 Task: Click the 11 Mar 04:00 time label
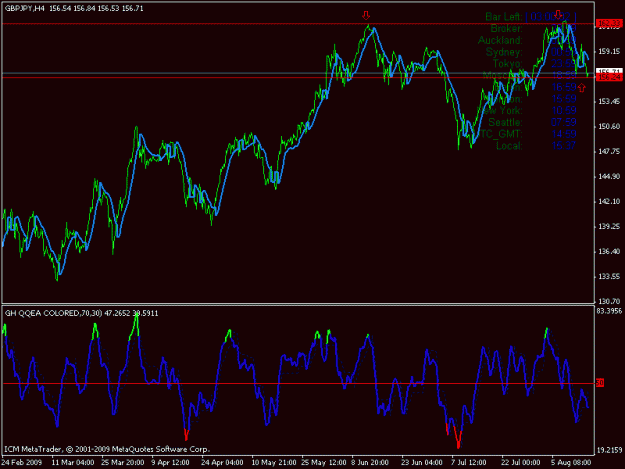73,462
